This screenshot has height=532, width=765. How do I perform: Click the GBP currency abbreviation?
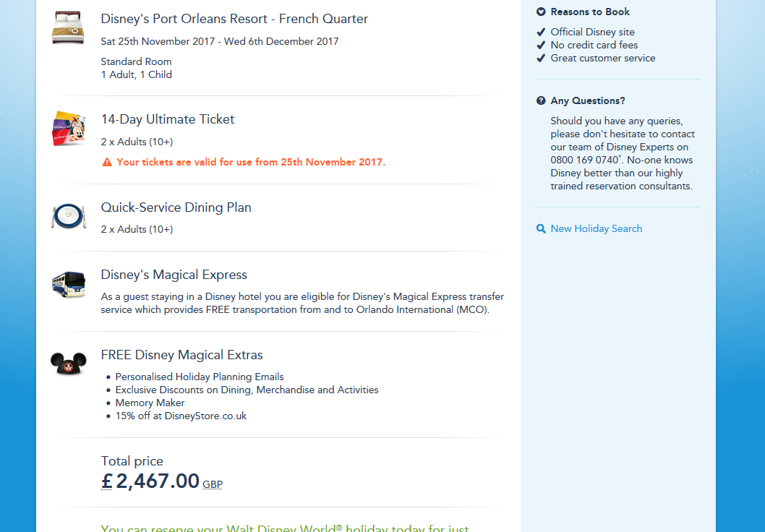[213, 484]
